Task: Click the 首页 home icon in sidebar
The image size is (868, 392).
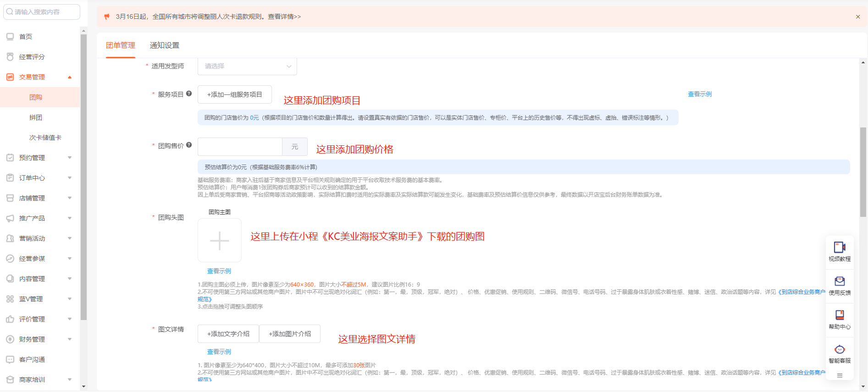Action: click(10, 37)
